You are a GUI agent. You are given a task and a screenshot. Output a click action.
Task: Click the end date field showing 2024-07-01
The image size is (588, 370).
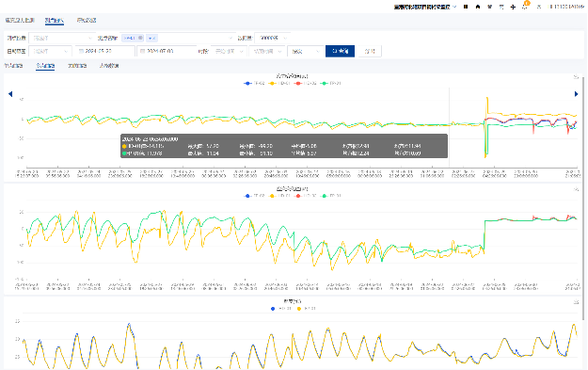[167, 51]
